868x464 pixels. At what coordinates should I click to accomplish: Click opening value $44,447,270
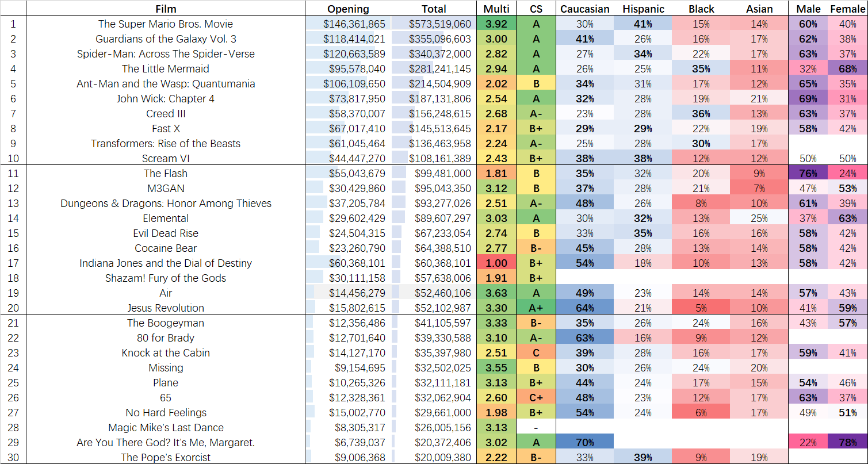(348, 159)
